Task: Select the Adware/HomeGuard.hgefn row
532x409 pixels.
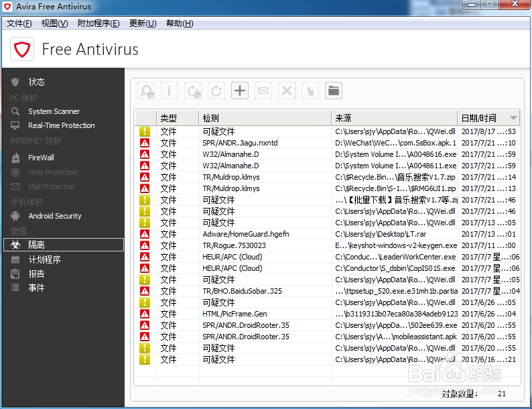Action: click(328, 234)
